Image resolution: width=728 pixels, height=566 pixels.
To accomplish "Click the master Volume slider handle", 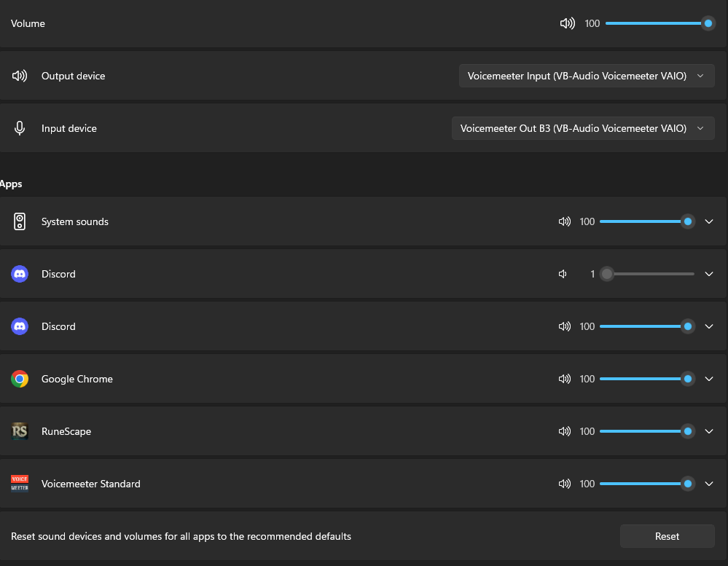I will tap(708, 23).
